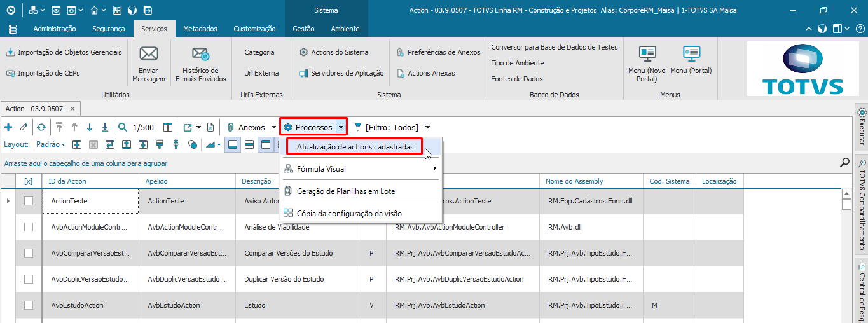The height and width of the screenshot is (323, 868).
Task: Tick the checkbox for AvbEstudoAction row
Action: point(28,305)
